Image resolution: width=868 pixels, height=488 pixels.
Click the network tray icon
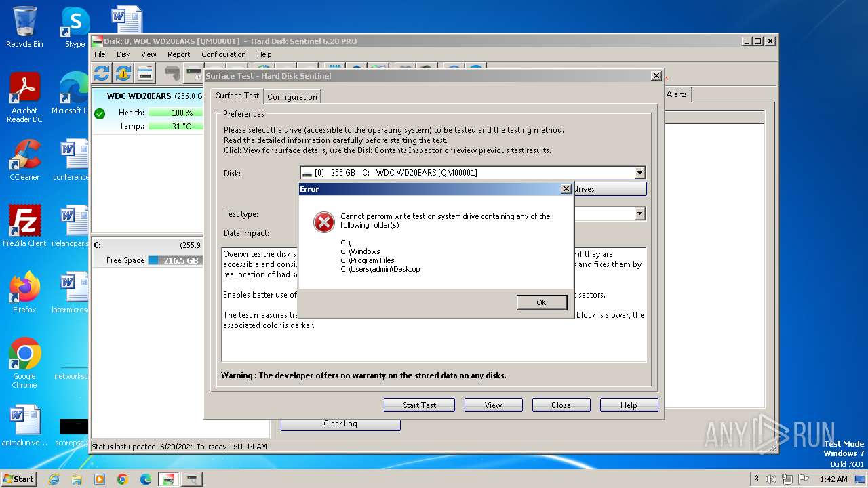point(787,479)
